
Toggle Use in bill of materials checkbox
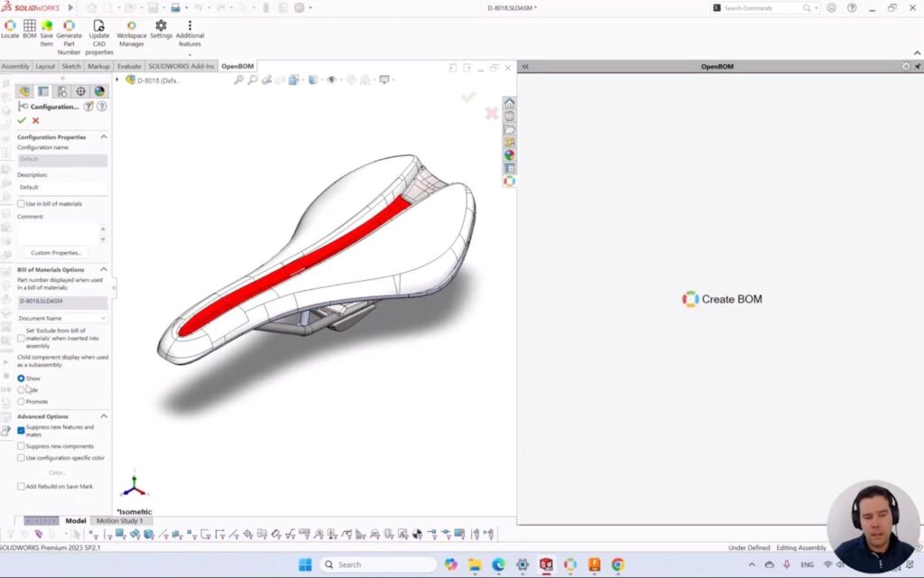pyautogui.click(x=22, y=203)
